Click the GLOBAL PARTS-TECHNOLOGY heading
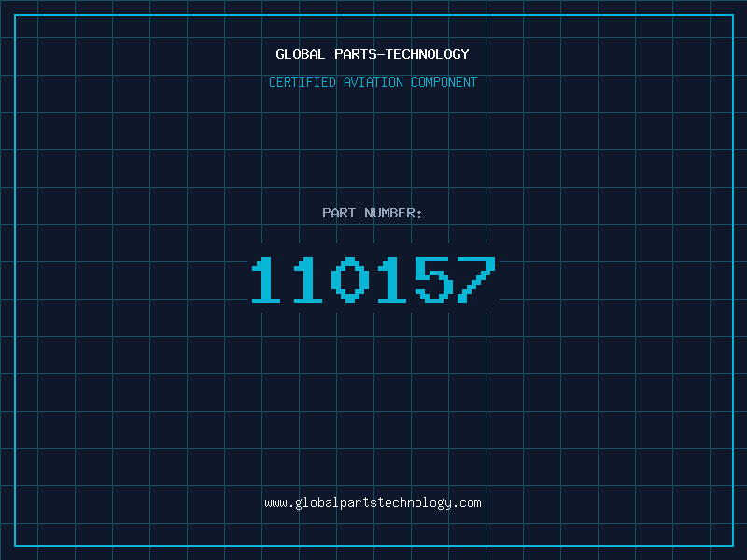Image resolution: width=747 pixels, height=560 pixels. 373,54
